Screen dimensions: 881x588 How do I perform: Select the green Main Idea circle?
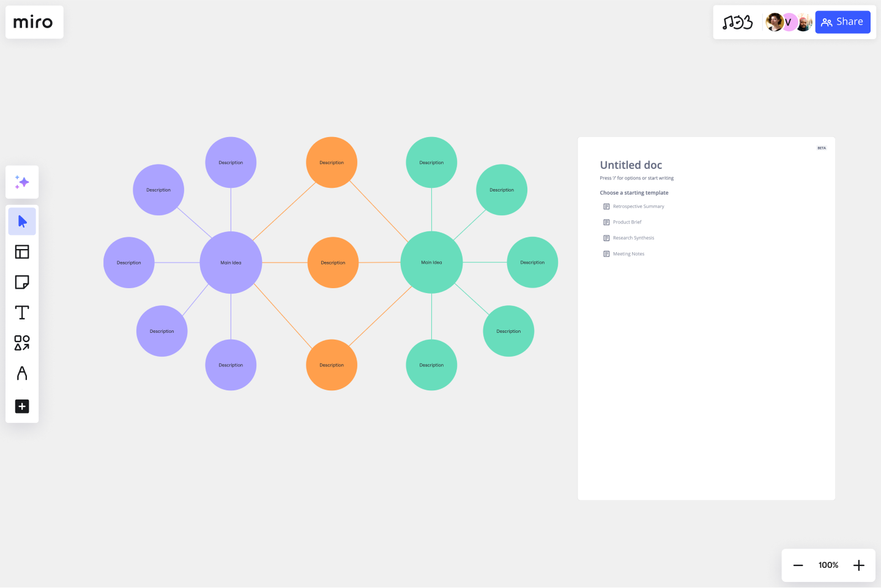pos(431,262)
